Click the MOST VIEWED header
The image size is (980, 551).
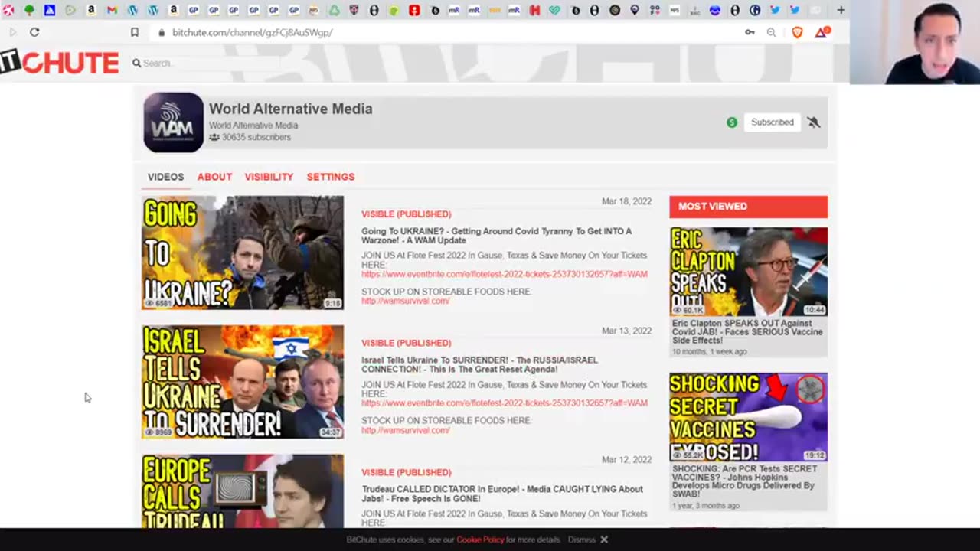[748, 207]
